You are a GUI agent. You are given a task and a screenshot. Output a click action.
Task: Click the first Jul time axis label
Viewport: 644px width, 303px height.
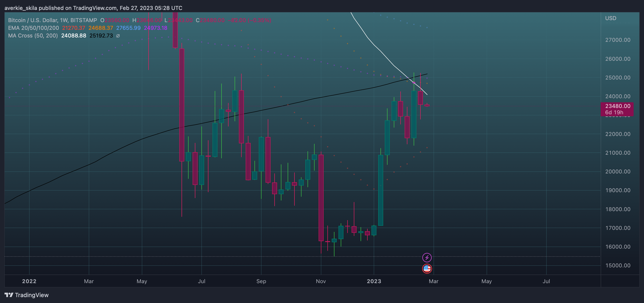[x=201, y=281]
